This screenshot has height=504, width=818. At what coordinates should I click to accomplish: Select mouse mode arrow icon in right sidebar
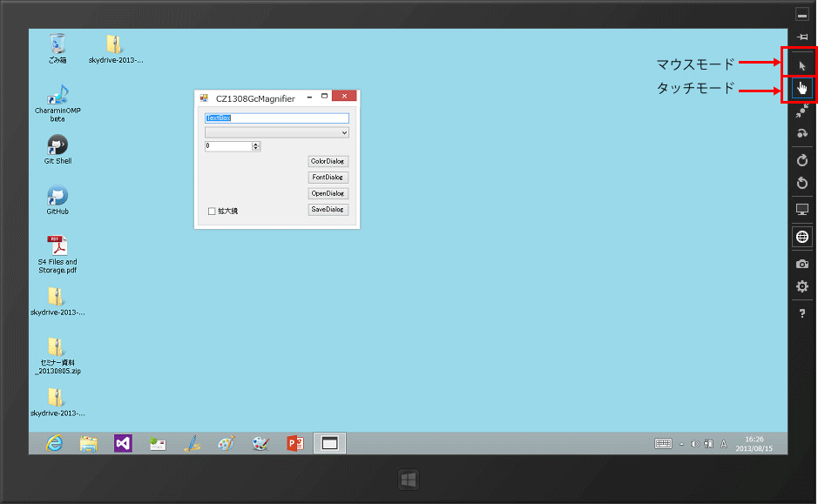[x=801, y=64]
